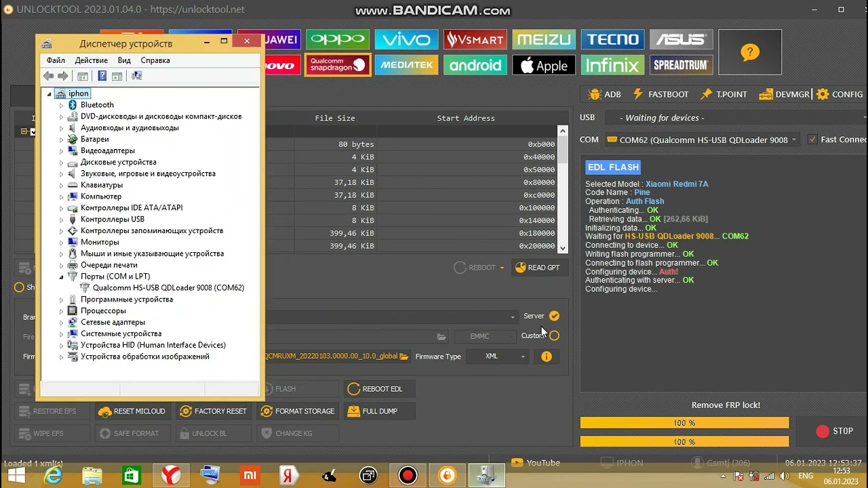Select the Сетевые адаптеры tree item
Screen dimensions: 868x488
click(x=113, y=323)
